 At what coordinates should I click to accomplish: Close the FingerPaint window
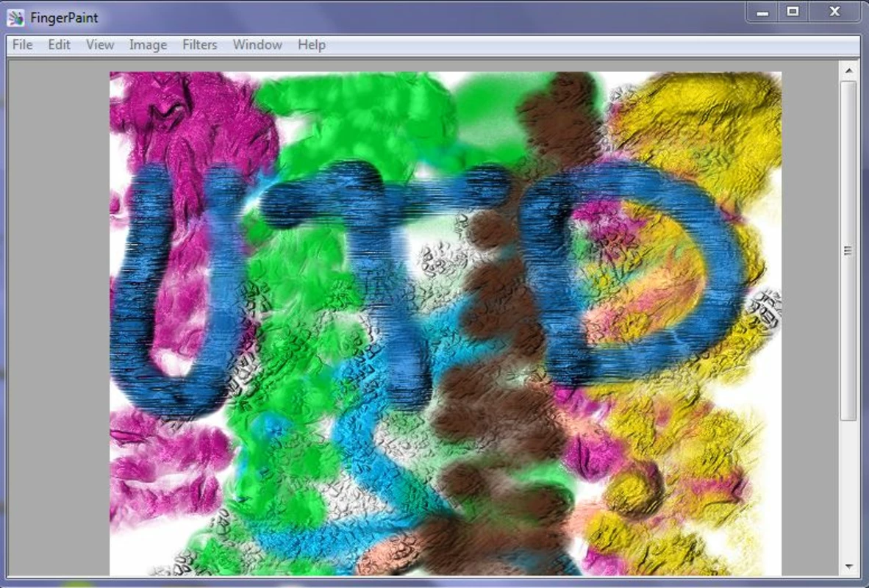pos(834,12)
